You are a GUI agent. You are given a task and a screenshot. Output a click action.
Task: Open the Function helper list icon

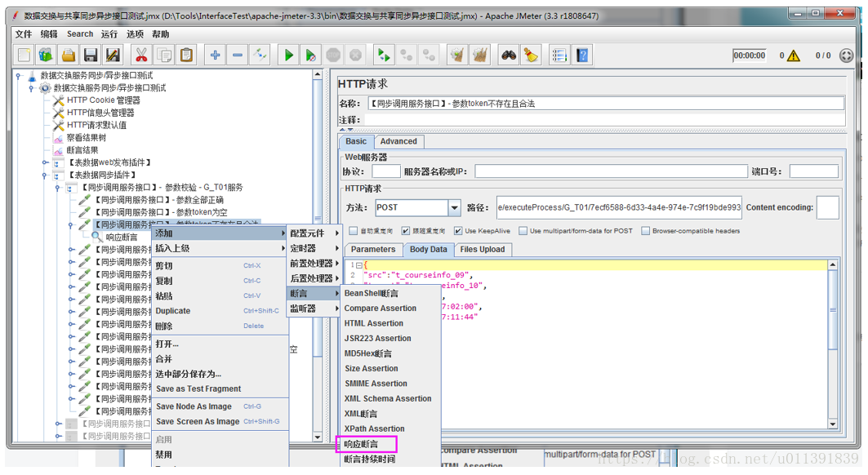click(x=559, y=55)
